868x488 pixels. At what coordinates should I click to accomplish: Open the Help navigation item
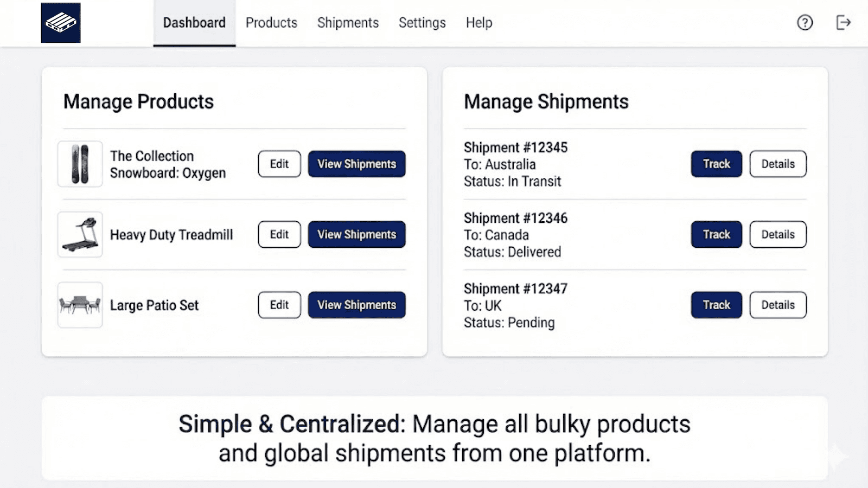[x=479, y=23]
